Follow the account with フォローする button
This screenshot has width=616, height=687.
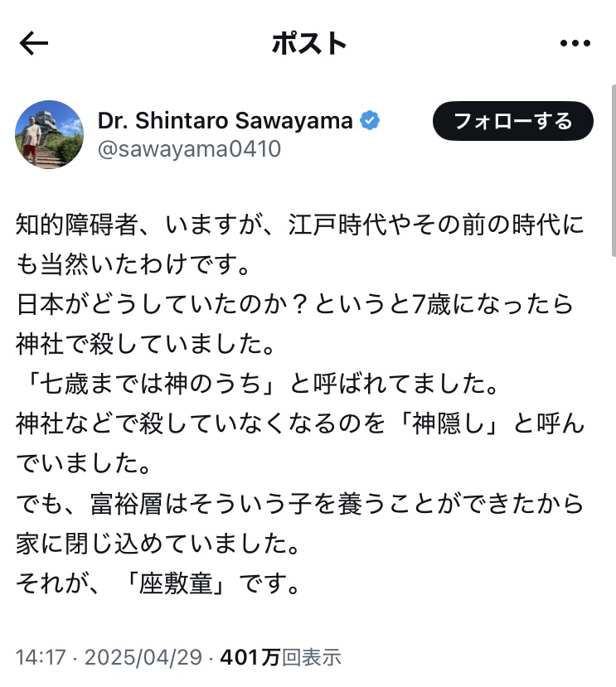tap(513, 121)
